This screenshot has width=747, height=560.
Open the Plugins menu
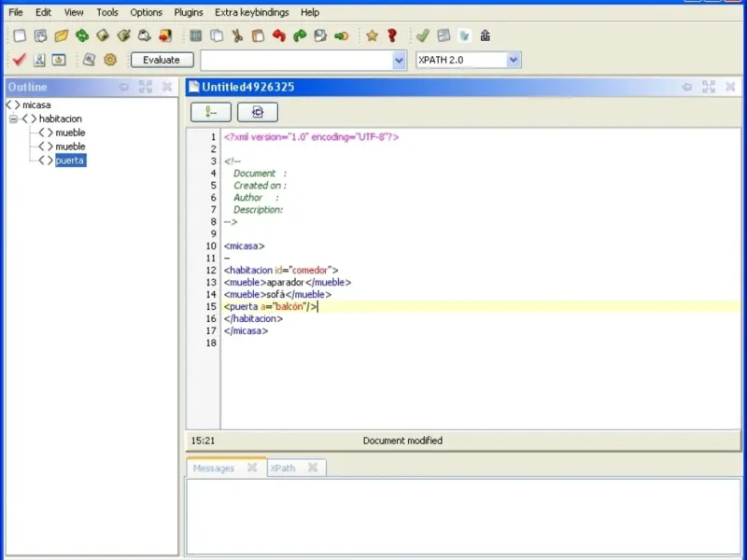coord(189,12)
